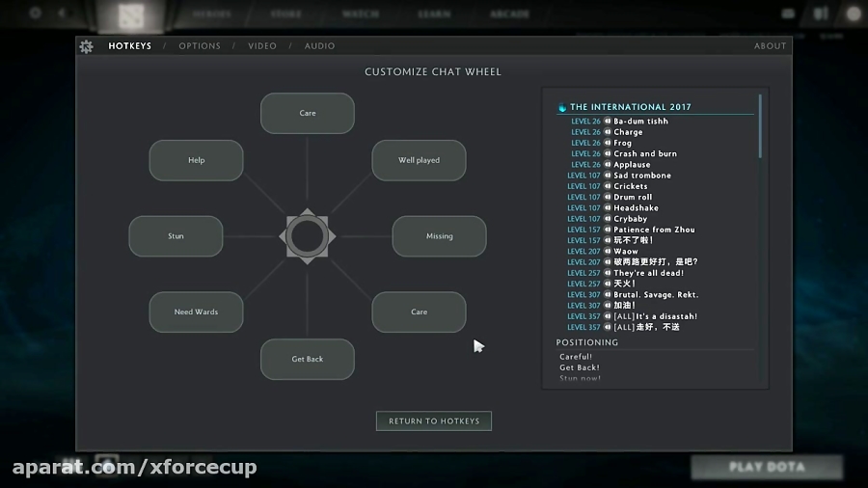The width and height of the screenshot is (868, 488).
Task: Click the back arrow in top bar
Action: 62,13
